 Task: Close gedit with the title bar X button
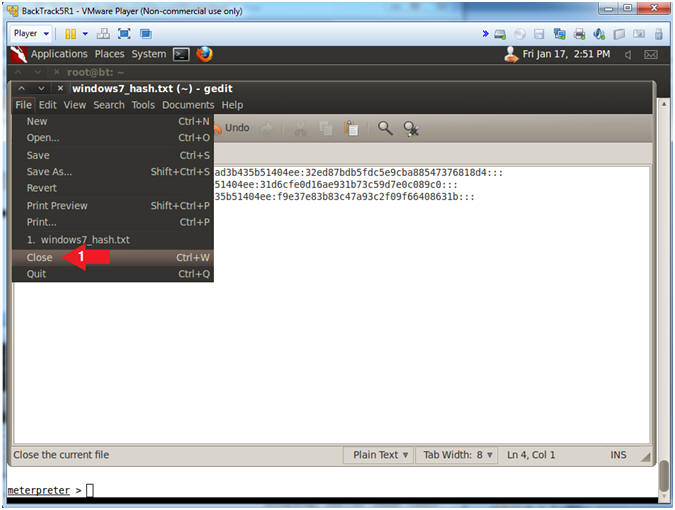click(x=60, y=89)
